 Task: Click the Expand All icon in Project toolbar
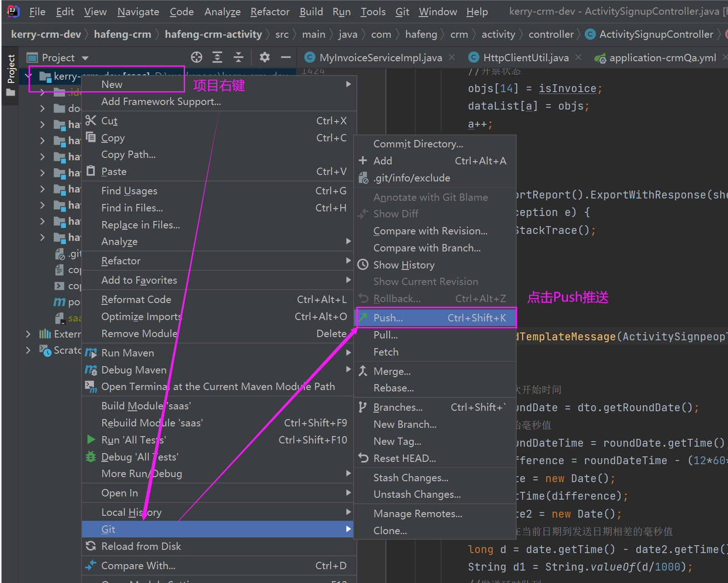coord(217,57)
